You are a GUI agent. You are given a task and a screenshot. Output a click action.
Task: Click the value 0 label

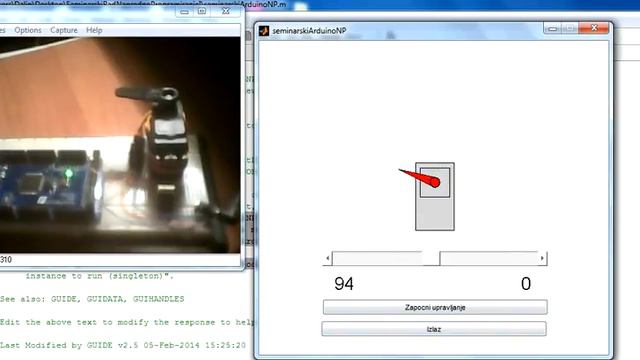click(526, 284)
